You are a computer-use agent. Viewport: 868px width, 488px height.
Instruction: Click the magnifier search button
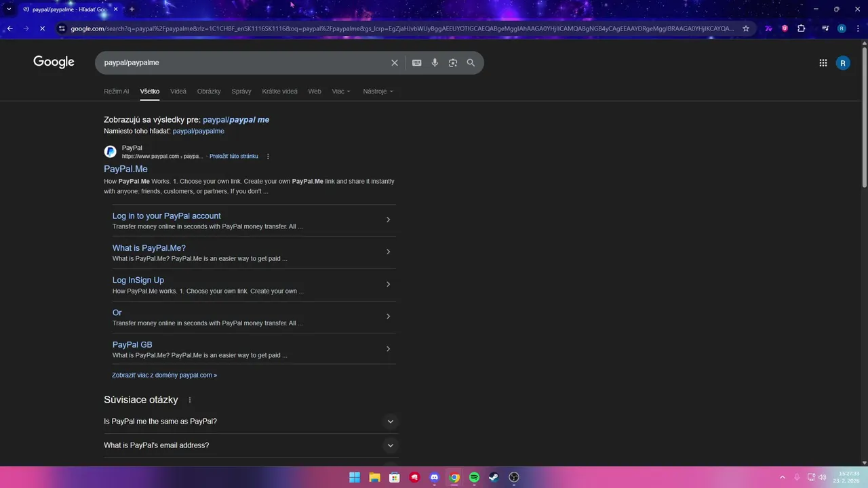(471, 62)
